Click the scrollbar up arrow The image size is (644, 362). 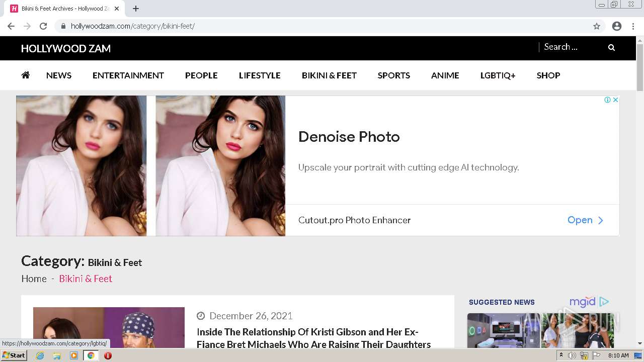[640, 40]
